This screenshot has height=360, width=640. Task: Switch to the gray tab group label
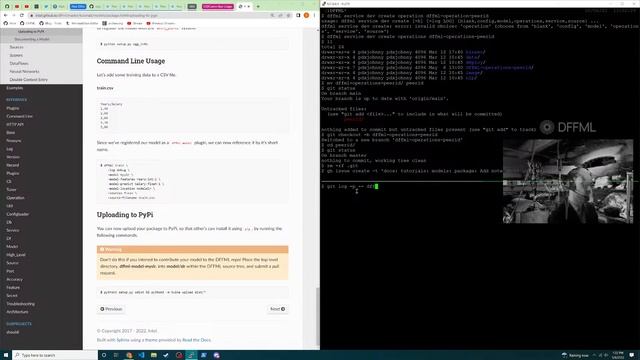coord(192,7)
